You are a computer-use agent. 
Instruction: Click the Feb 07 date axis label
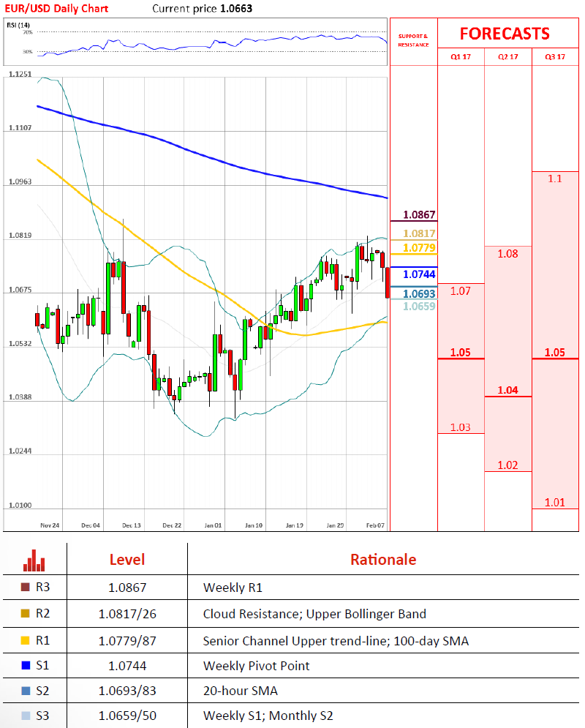375,525
